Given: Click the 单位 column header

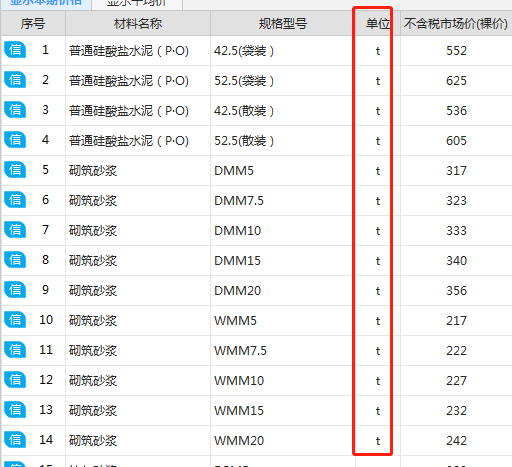Looking at the screenshot, I should pos(378,23).
